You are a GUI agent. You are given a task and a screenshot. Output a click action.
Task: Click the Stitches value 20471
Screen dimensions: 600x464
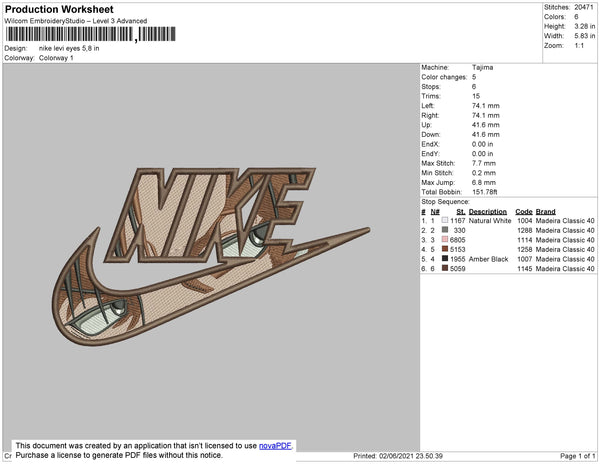coord(584,7)
